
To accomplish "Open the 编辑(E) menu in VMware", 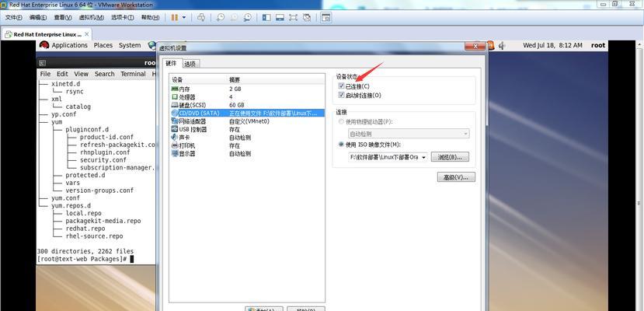I will 38,17.
